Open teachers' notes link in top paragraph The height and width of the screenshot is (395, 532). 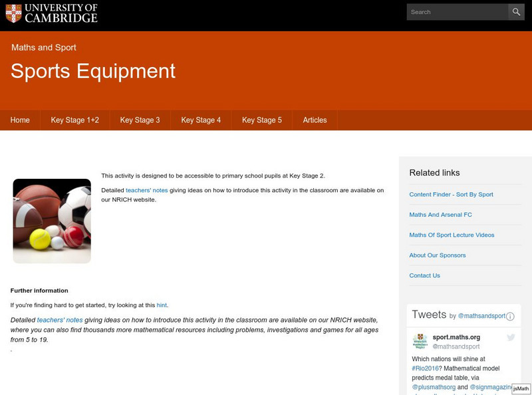tap(146, 190)
